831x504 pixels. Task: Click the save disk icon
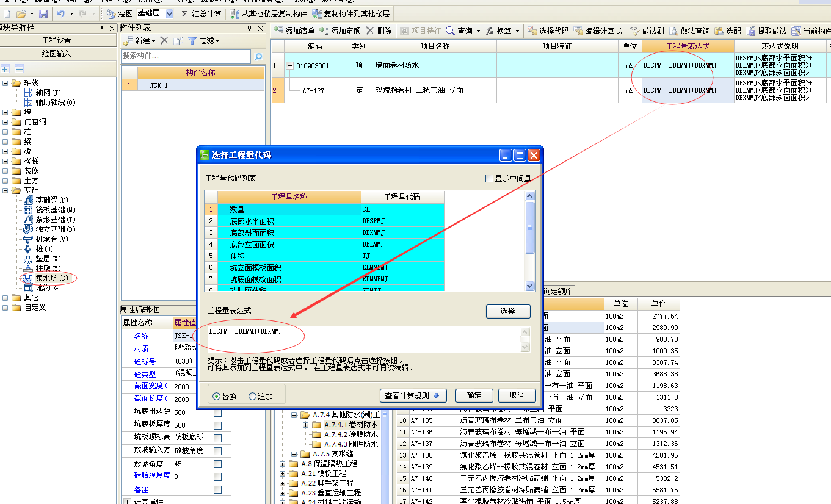43,13
